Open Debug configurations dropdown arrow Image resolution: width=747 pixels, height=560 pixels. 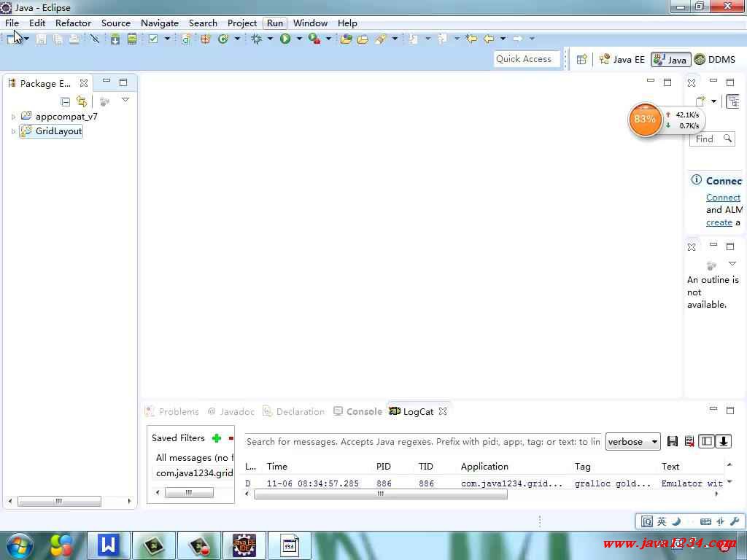[270, 39]
